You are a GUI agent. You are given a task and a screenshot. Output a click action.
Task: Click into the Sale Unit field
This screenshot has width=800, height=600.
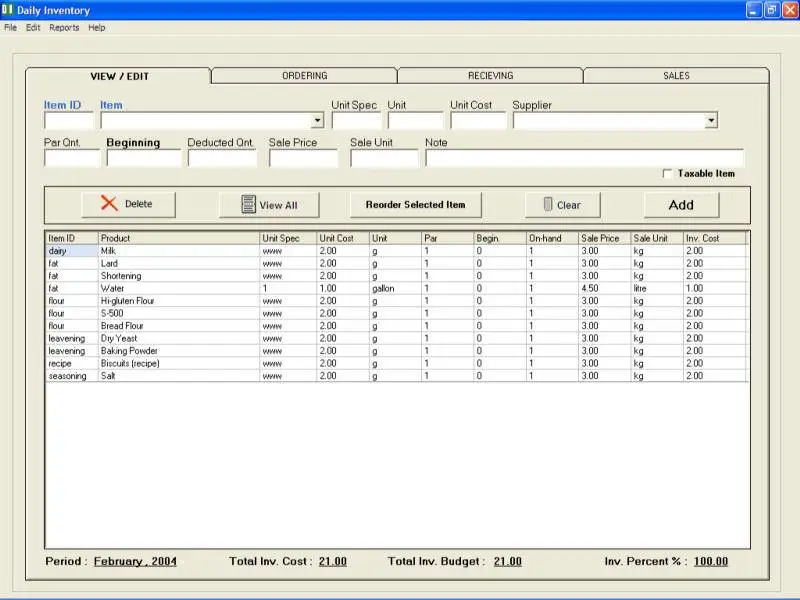[384, 158]
